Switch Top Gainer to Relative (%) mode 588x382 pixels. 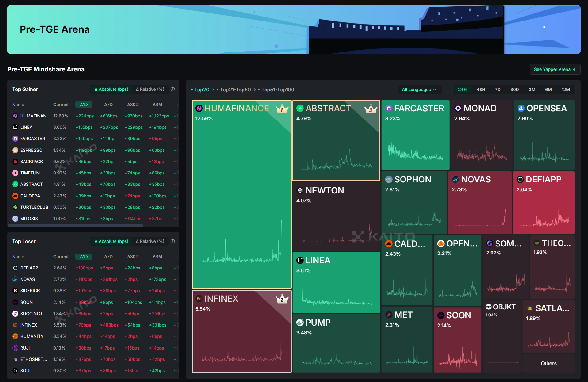click(x=150, y=89)
